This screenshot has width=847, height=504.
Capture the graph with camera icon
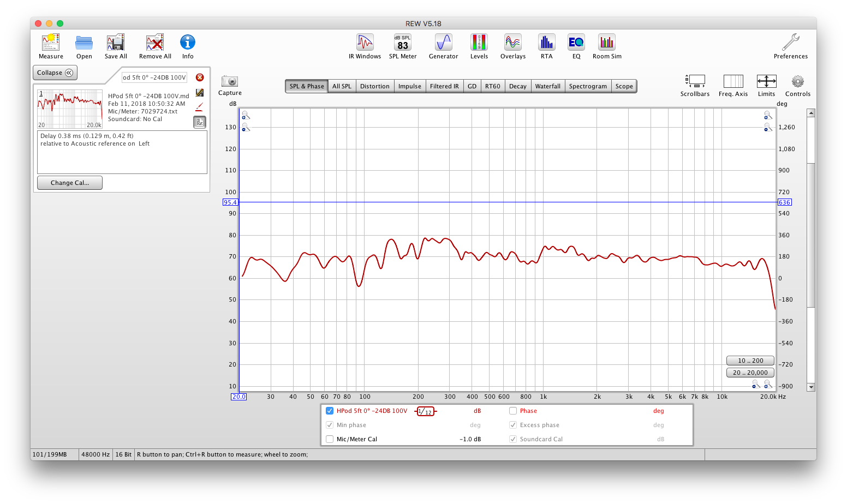(x=230, y=82)
